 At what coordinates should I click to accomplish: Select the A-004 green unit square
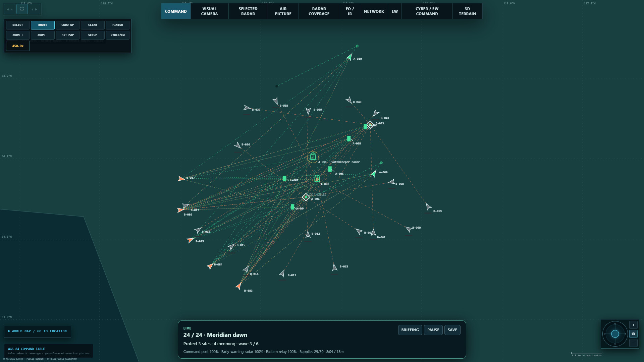[x=292, y=207]
